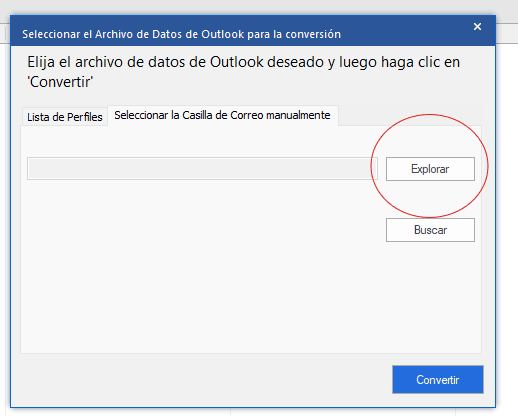Click the blank strip right of the tabs
518x416 pixels.
[x=410, y=116]
